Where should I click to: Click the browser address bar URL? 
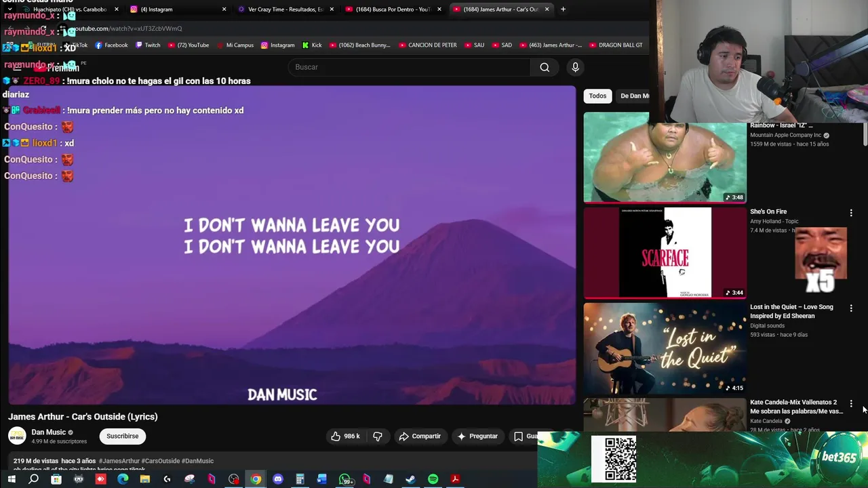pos(127,28)
